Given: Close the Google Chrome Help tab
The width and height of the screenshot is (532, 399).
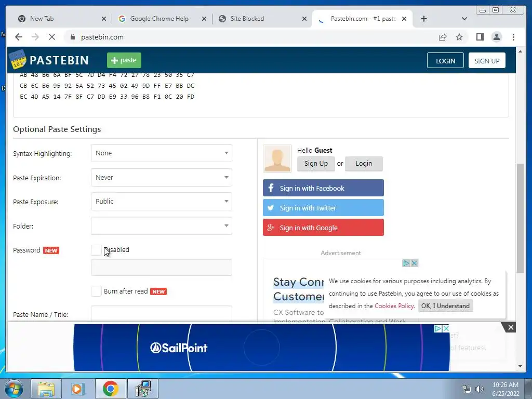Looking at the screenshot, I should (204, 19).
